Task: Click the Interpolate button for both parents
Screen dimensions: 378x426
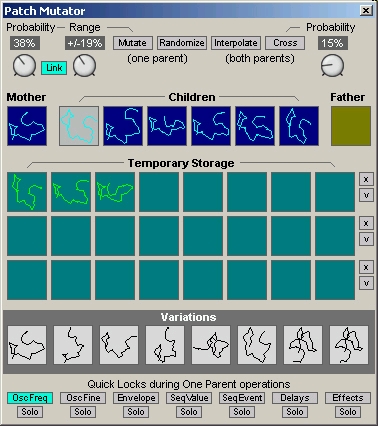Action: pyautogui.click(x=236, y=43)
